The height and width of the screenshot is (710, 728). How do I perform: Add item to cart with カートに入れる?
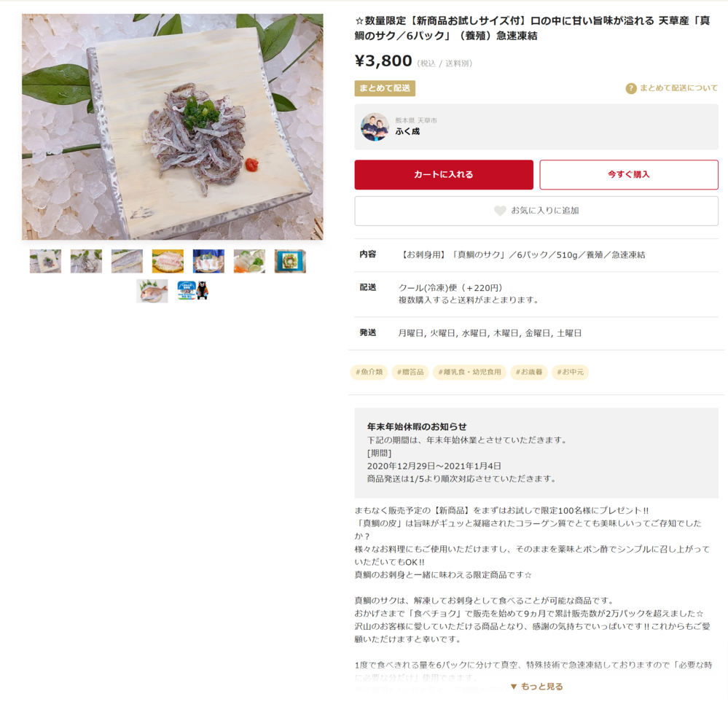444,175
